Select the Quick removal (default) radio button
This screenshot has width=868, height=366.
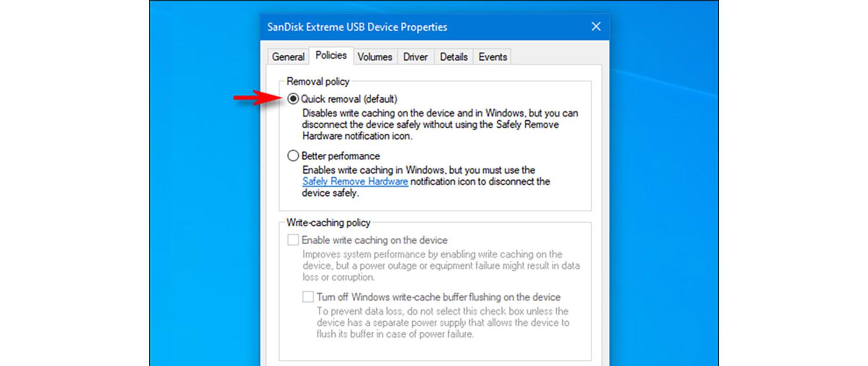tap(293, 99)
